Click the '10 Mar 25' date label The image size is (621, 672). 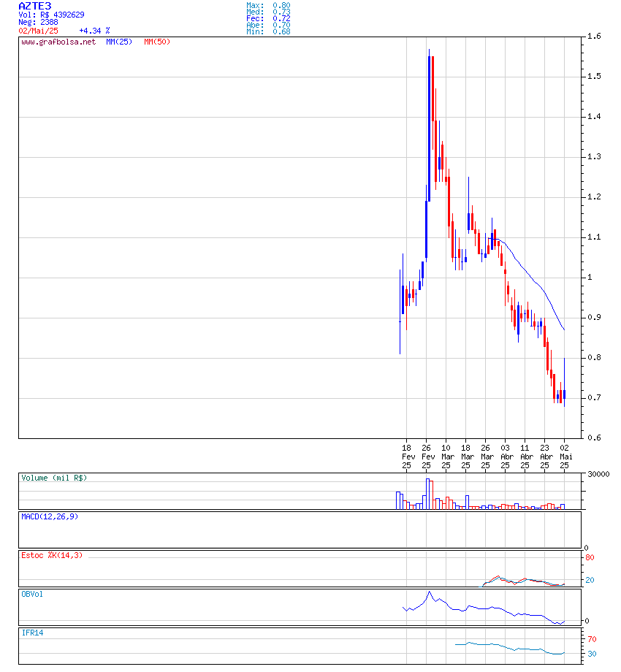447,457
